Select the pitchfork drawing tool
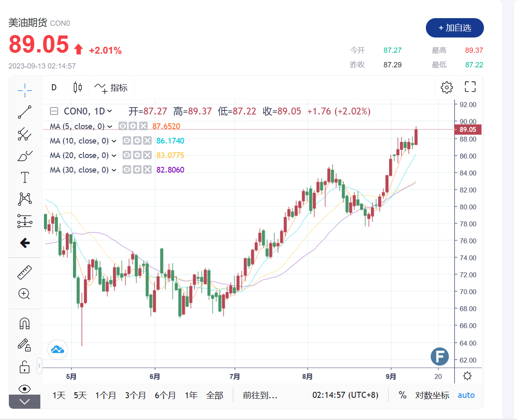Screen dimensions: 517x420 click(x=25, y=134)
